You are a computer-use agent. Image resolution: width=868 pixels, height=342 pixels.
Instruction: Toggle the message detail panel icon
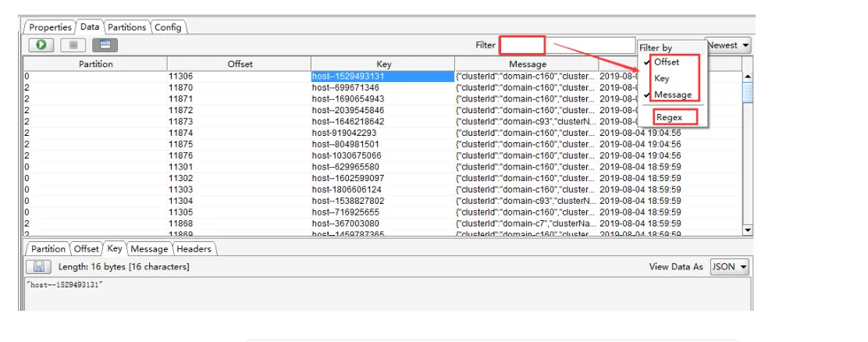click(x=105, y=45)
